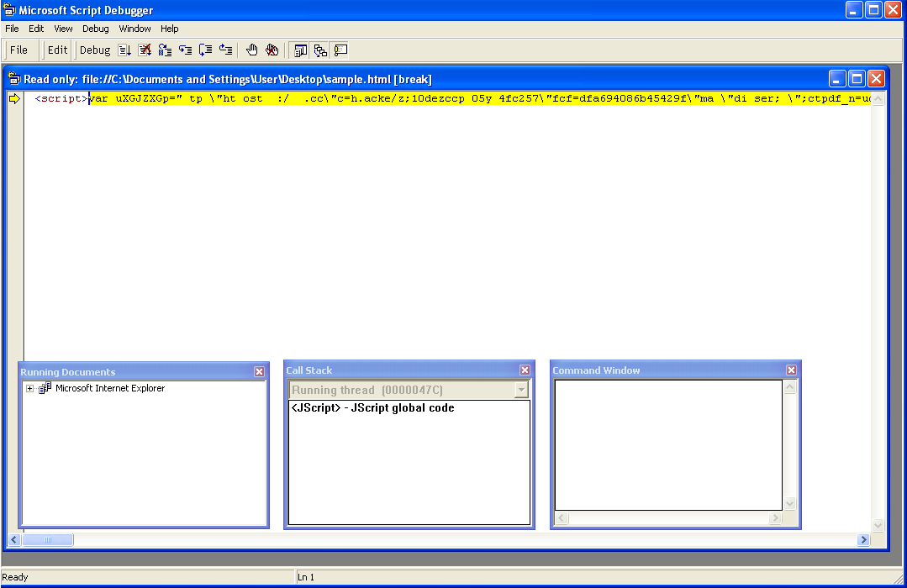Click the Run toolbar icon
The image size is (907, 588).
pyautogui.click(x=124, y=50)
